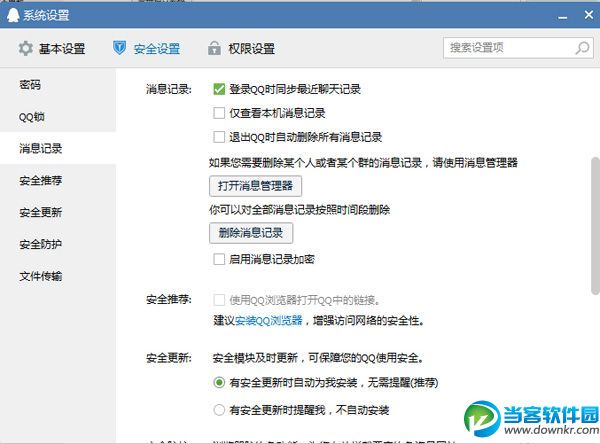Select 安全防护 in the sidebar
The width and height of the screenshot is (600, 444).
click(58, 244)
